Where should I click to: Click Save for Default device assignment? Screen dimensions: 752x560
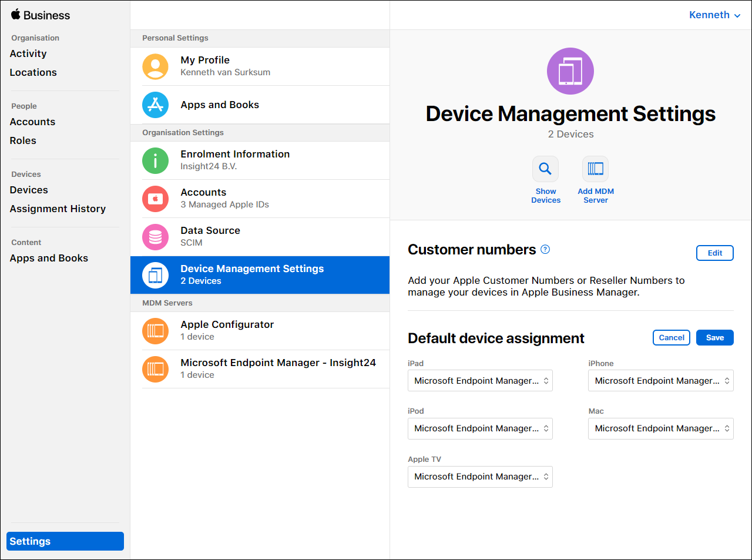715,337
